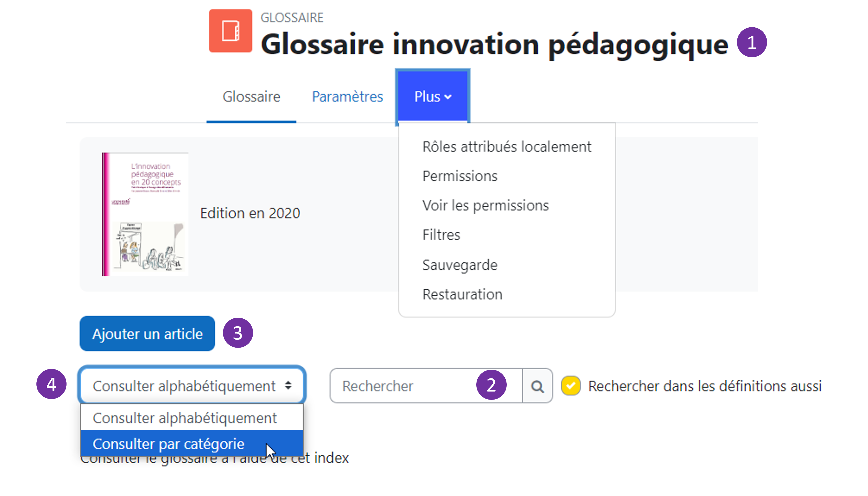Click the innovation pédagogique book cover thumbnail

(x=145, y=214)
